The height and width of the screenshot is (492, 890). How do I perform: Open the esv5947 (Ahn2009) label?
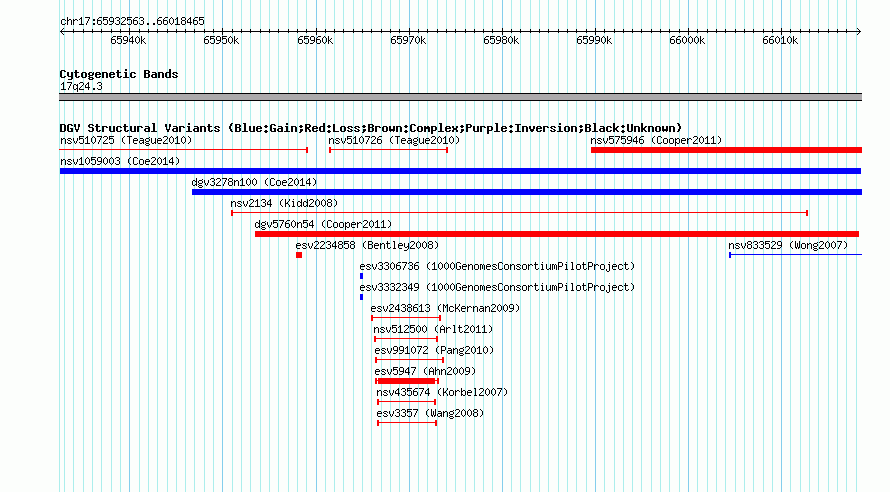[x=425, y=371]
